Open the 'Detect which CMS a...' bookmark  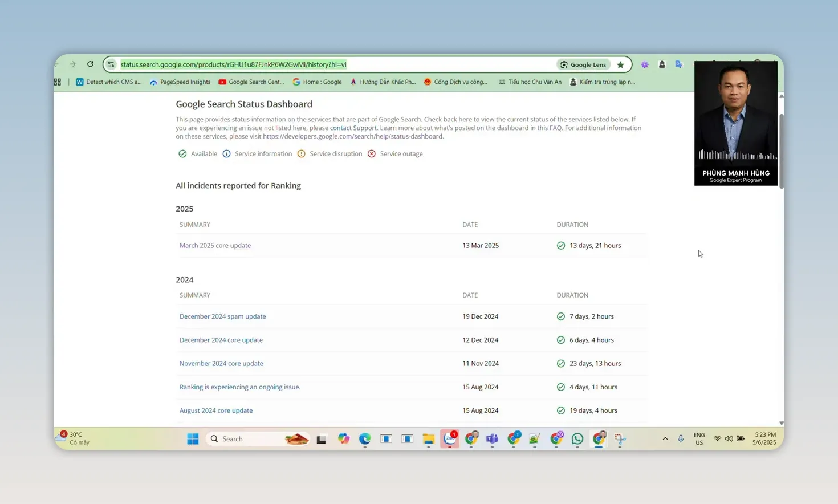108,82
